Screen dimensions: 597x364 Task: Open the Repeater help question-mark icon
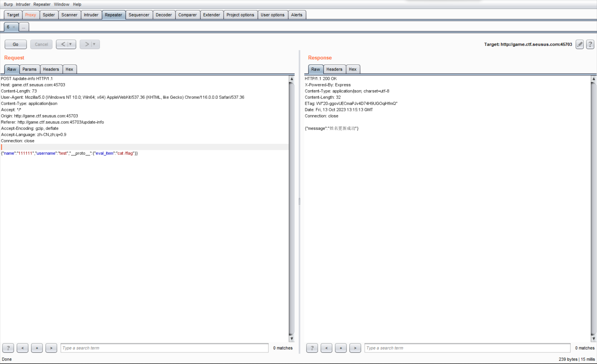tap(590, 44)
